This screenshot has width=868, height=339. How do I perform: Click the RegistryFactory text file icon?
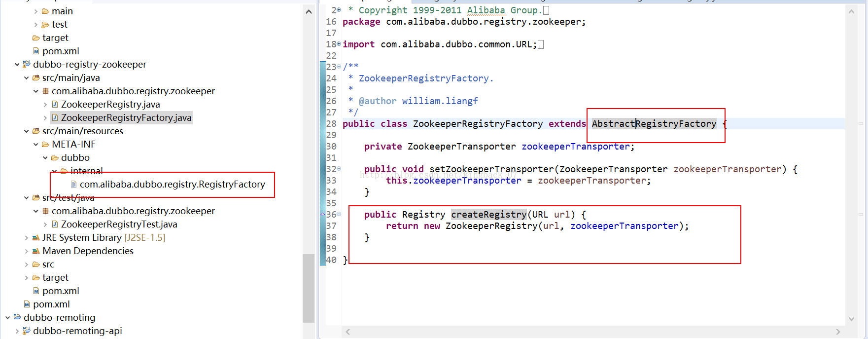point(73,184)
